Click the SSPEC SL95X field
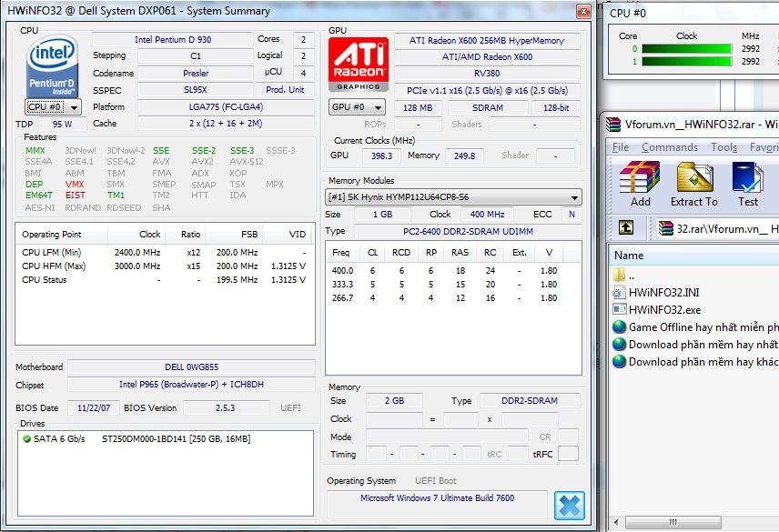The width and height of the screenshot is (779, 532). (196, 90)
